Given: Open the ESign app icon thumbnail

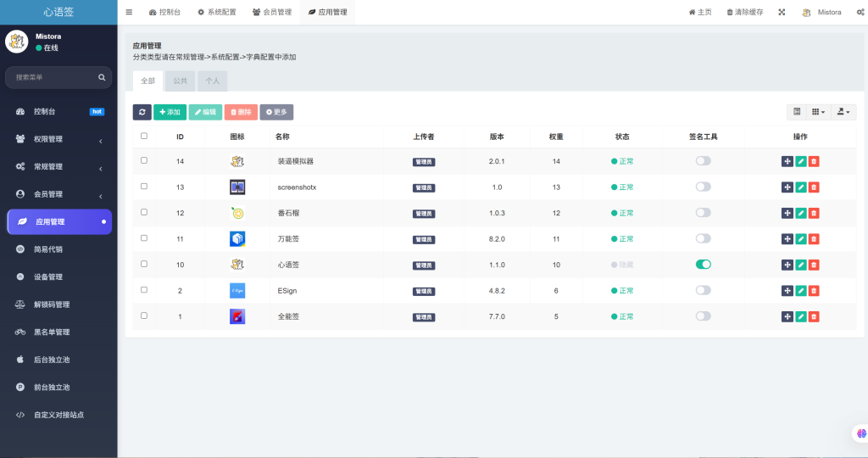Looking at the screenshot, I should [237, 291].
